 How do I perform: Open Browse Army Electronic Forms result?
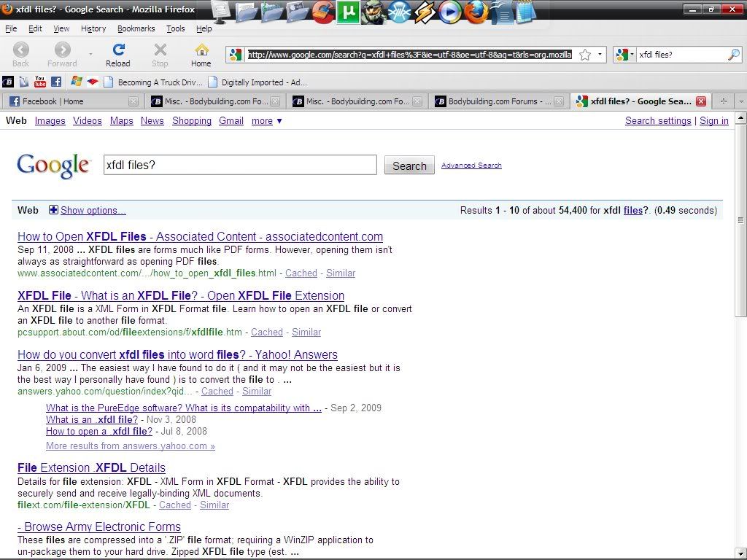[x=99, y=526]
